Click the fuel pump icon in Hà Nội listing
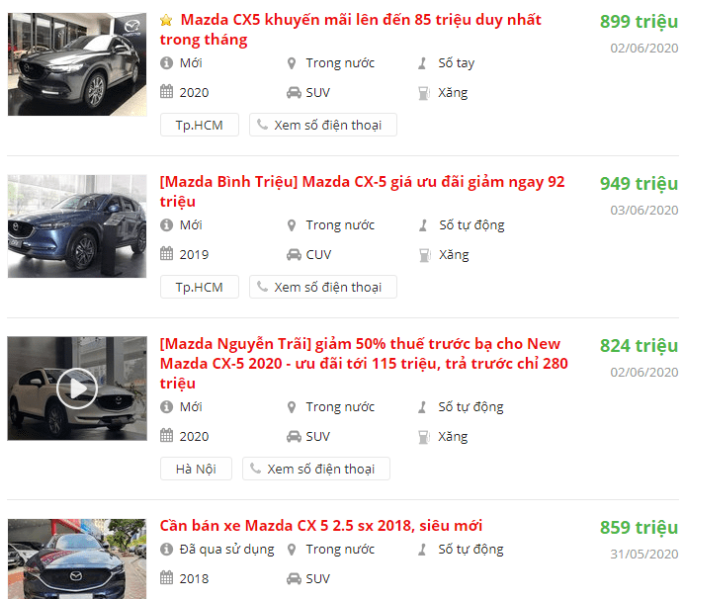Image resolution: width=716 pixels, height=604 pixels. 424,437
